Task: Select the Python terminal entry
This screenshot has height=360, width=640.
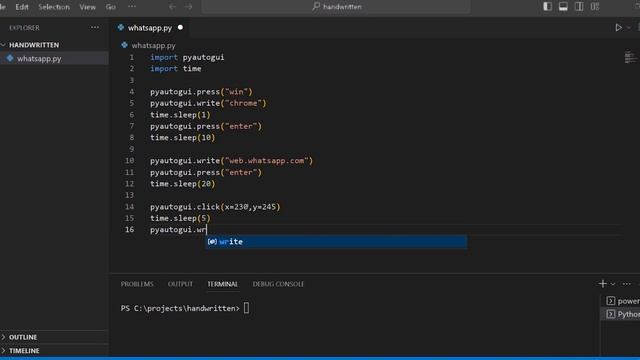Action: tap(621, 314)
